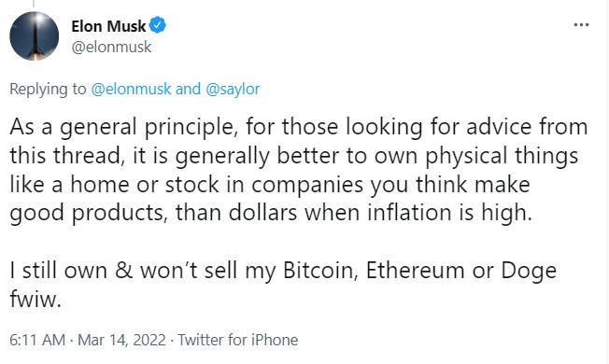Click the word 'Ethereum' in the tweet

click(416, 270)
